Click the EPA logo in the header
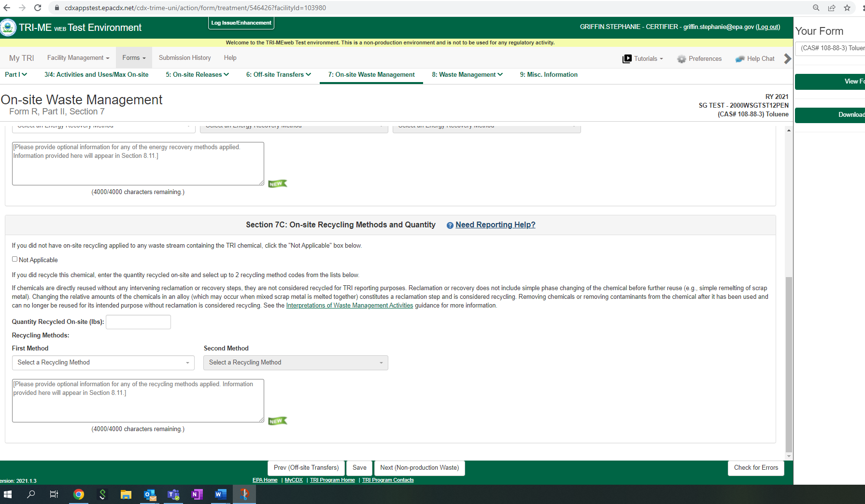Viewport: 865px width, 504px height. (x=8, y=28)
